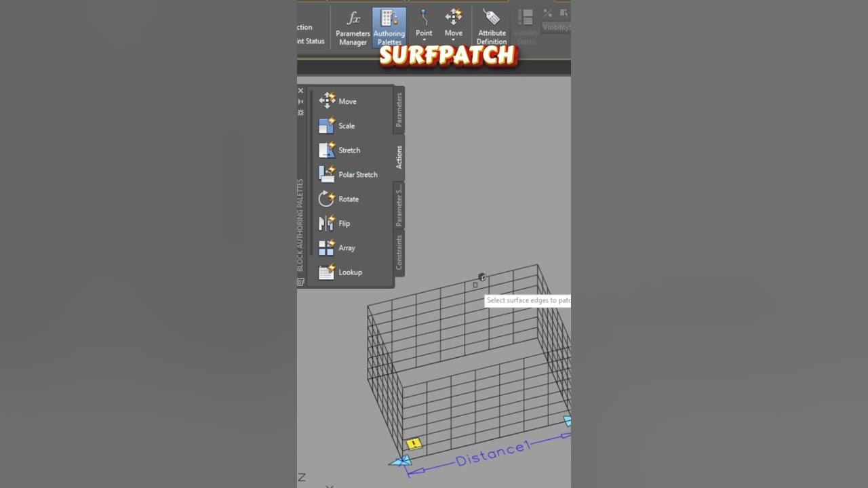This screenshot has width=868, height=488.
Task: Switch to the Actions palette tab
Action: click(399, 157)
